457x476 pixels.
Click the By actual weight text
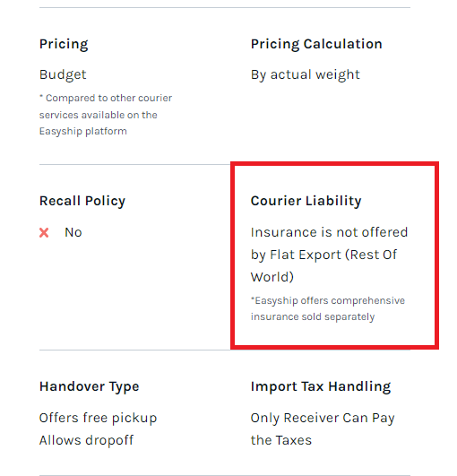pos(306,75)
